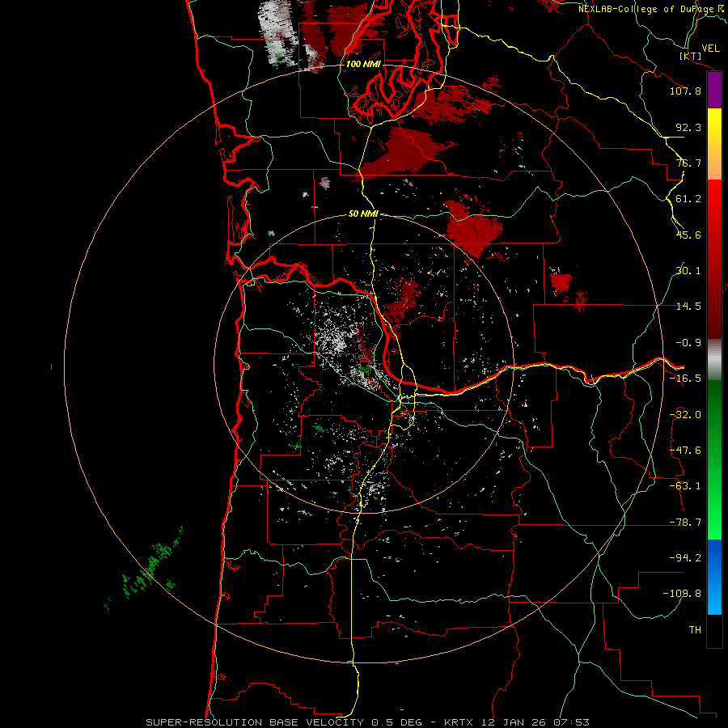The image size is (728, 728).
Task: Click the blue segment of color bar
Action: pos(714,577)
